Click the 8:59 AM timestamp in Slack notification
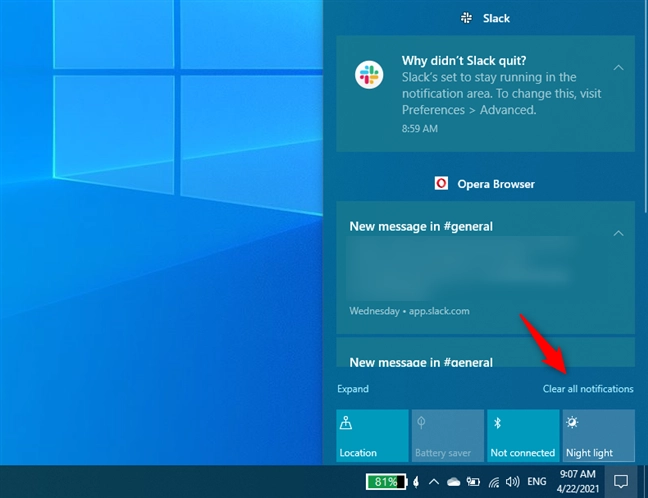The width and height of the screenshot is (648, 498). tap(419, 129)
